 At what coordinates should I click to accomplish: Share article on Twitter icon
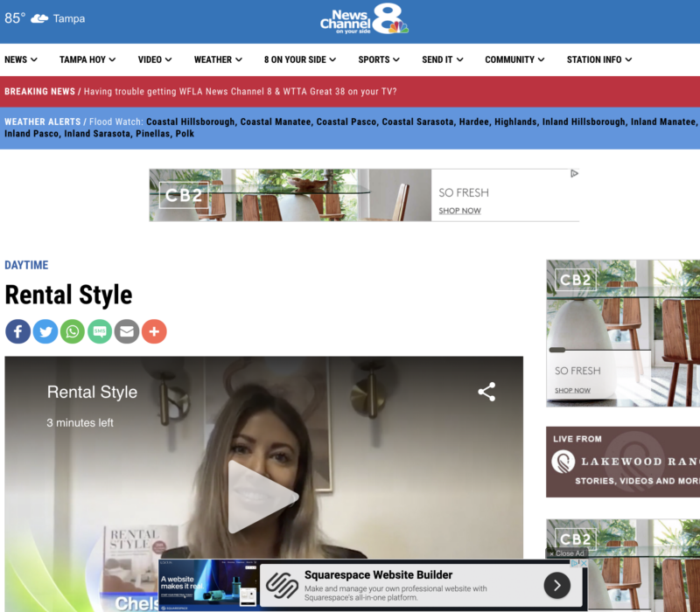pos(45,331)
